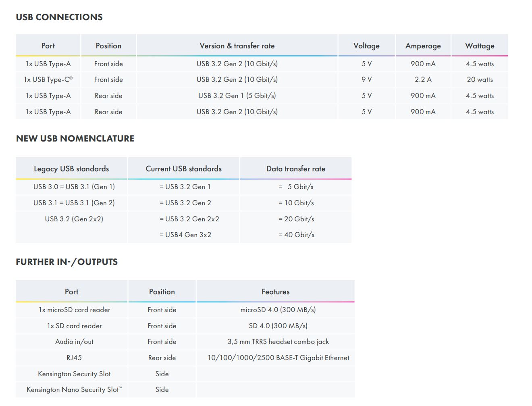Click the = 10 Gbit/s rate cell
Viewport: 532px width, 406px height.
(296, 203)
